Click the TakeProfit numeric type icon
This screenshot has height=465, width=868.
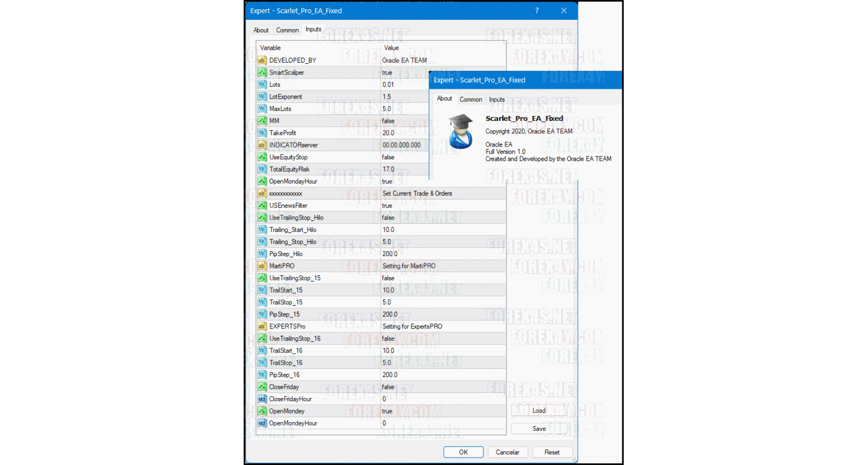click(262, 133)
